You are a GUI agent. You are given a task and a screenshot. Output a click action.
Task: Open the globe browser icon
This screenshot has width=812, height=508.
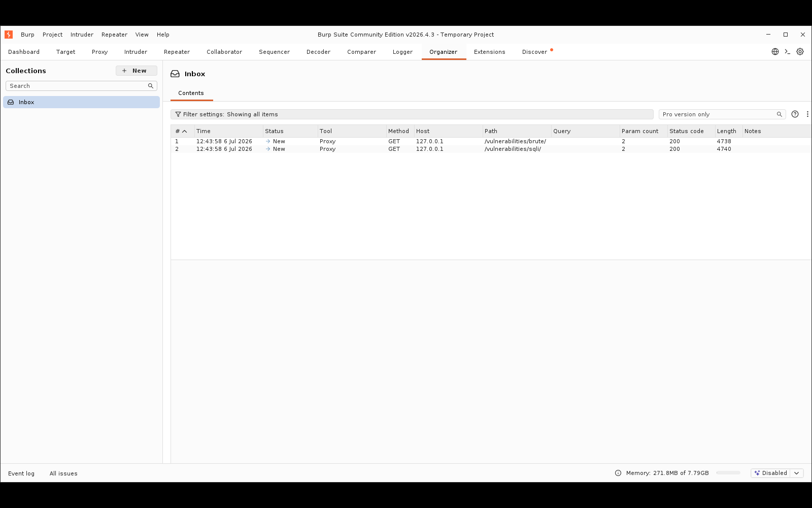pos(775,52)
